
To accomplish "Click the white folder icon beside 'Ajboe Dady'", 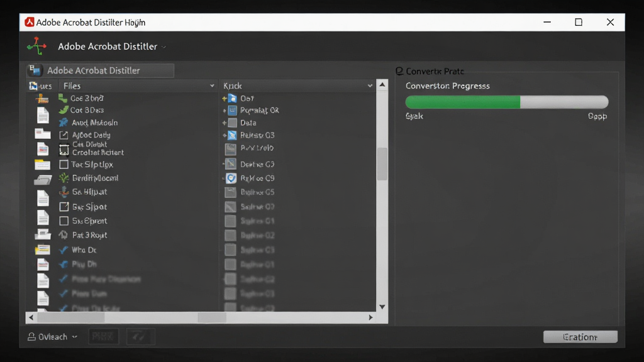I will click(42, 134).
